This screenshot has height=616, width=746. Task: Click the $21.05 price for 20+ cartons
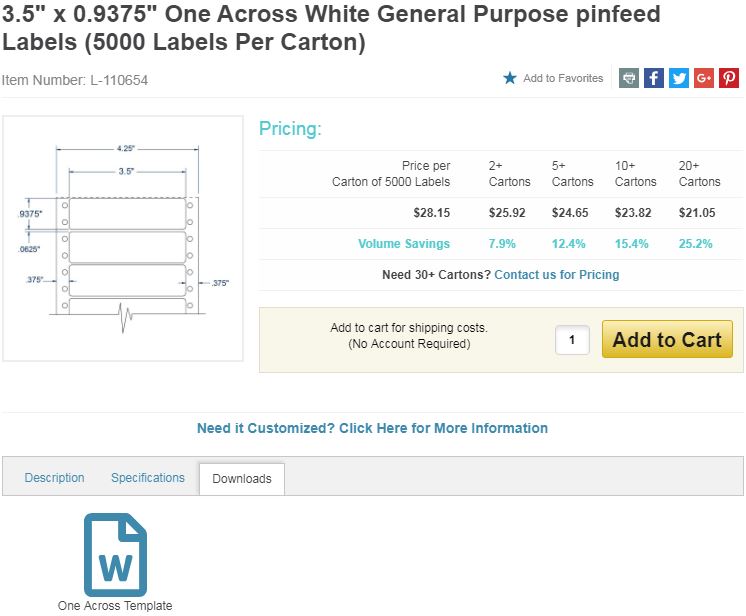click(697, 213)
